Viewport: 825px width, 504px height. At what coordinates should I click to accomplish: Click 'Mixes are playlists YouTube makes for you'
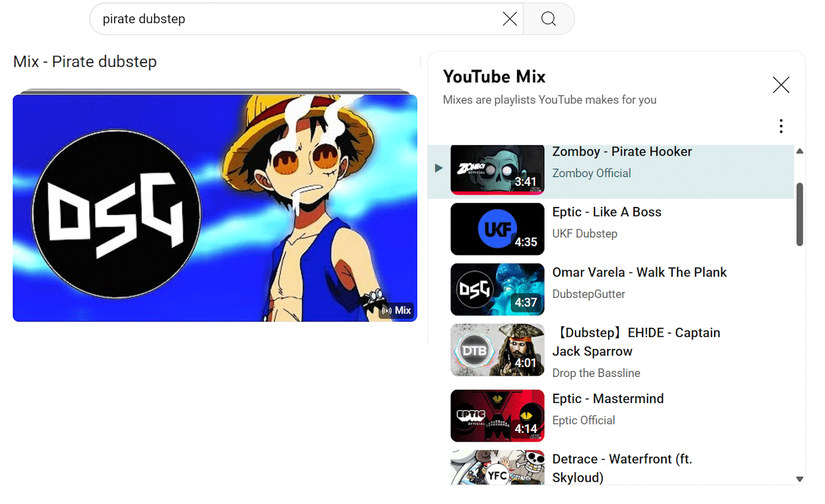(x=549, y=100)
